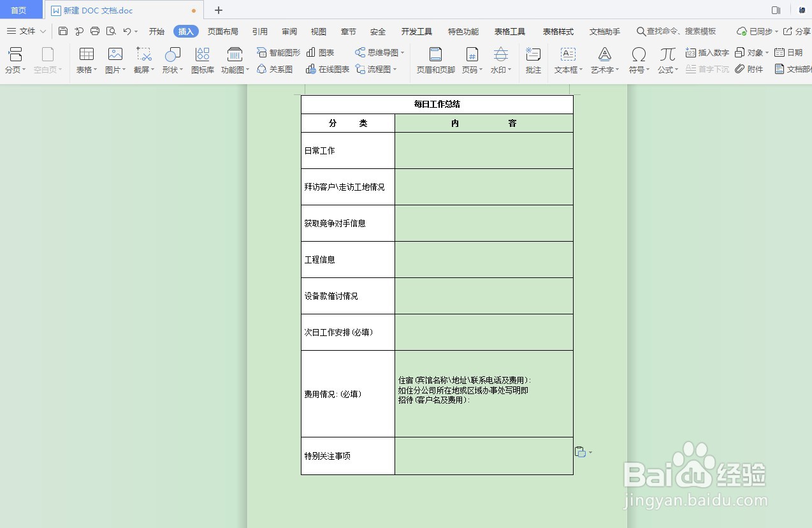Open 在线图表 online charts
The width and height of the screenshot is (812, 528).
coord(327,69)
